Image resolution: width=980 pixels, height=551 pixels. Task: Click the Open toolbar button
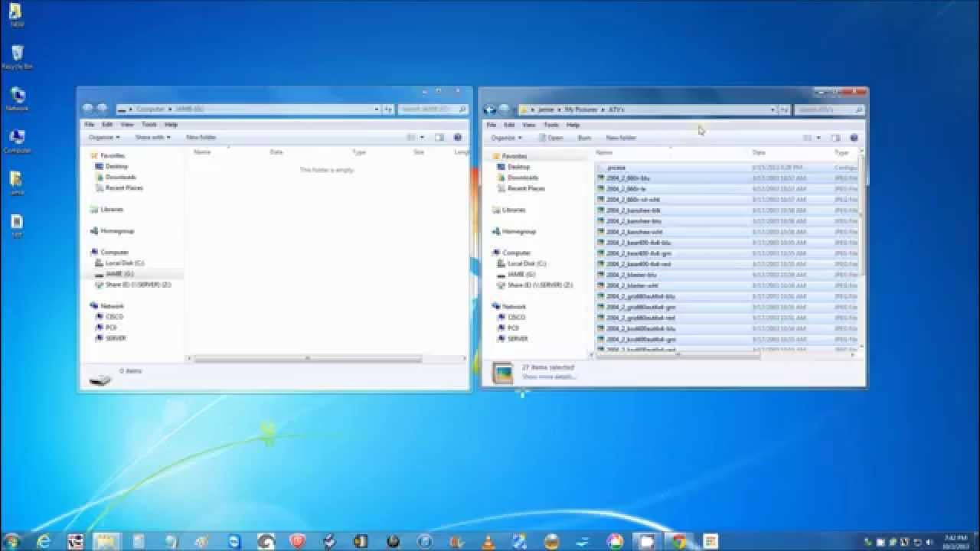point(550,138)
